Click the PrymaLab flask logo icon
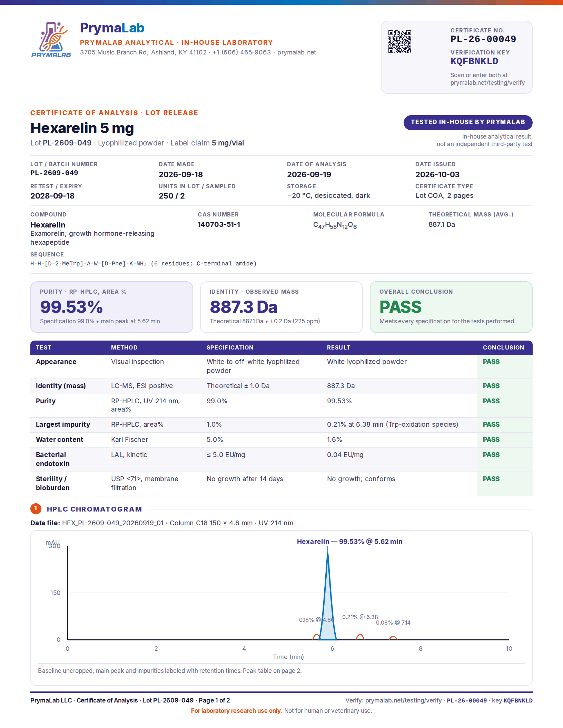Viewport: 563px width, 728px height. (x=51, y=39)
